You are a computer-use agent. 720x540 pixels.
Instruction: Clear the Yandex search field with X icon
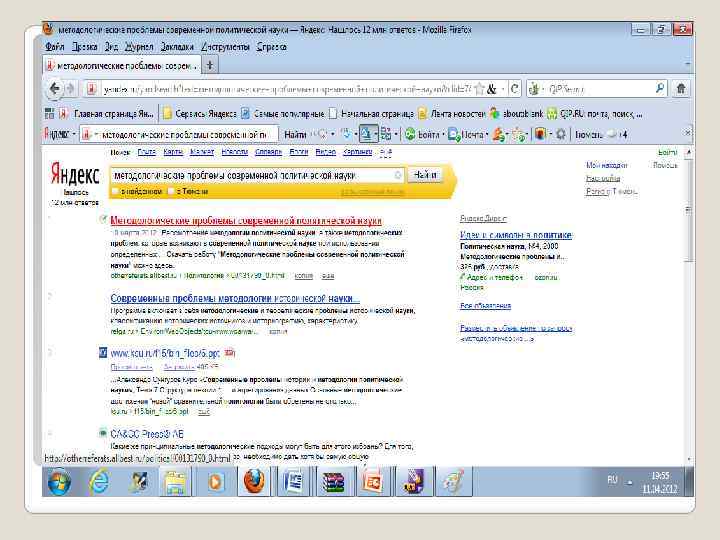click(398, 175)
